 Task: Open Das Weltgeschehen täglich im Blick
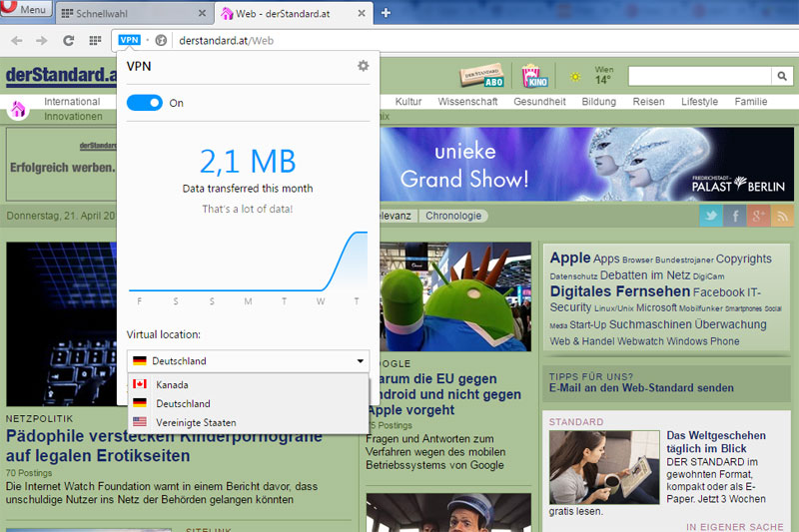(716, 442)
